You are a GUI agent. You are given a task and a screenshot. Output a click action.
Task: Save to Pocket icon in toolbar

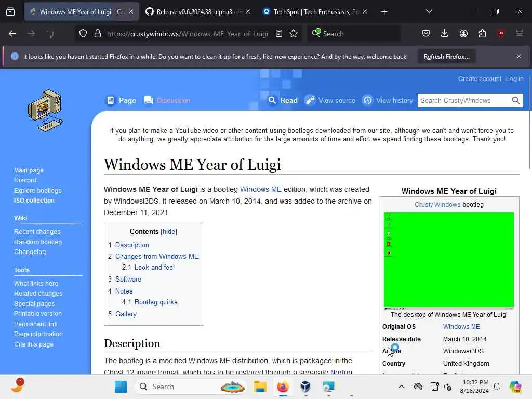(x=426, y=34)
